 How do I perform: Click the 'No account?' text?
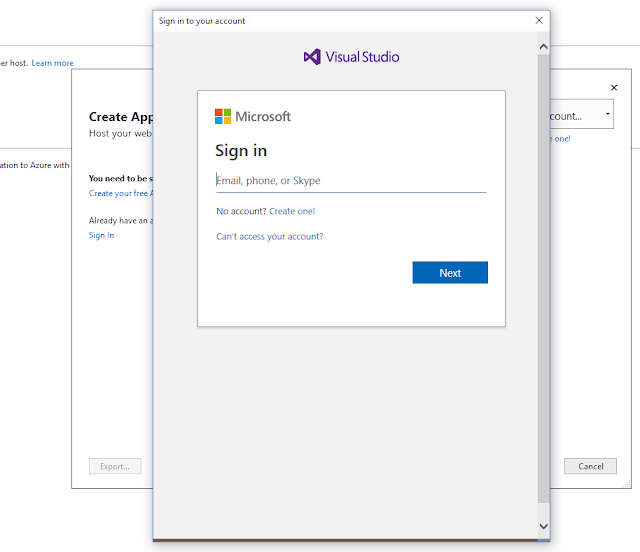pyautogui.click(x=241, y=211)
